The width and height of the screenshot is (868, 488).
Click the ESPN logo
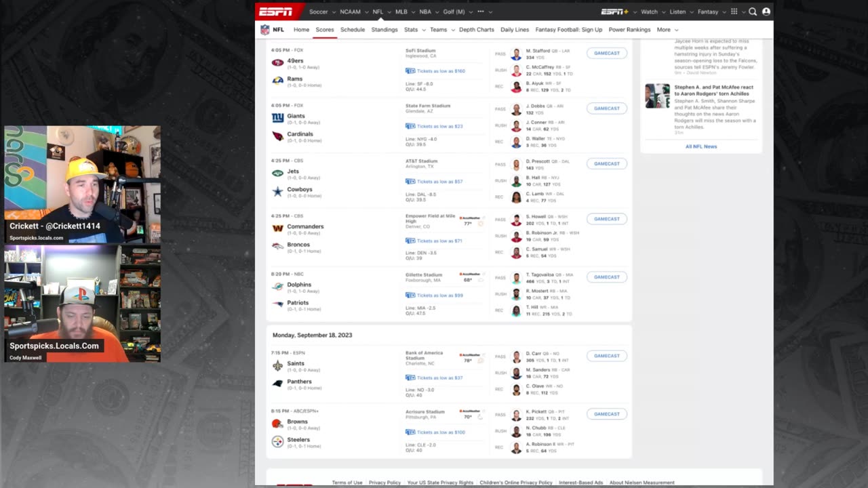pos(276,12)
